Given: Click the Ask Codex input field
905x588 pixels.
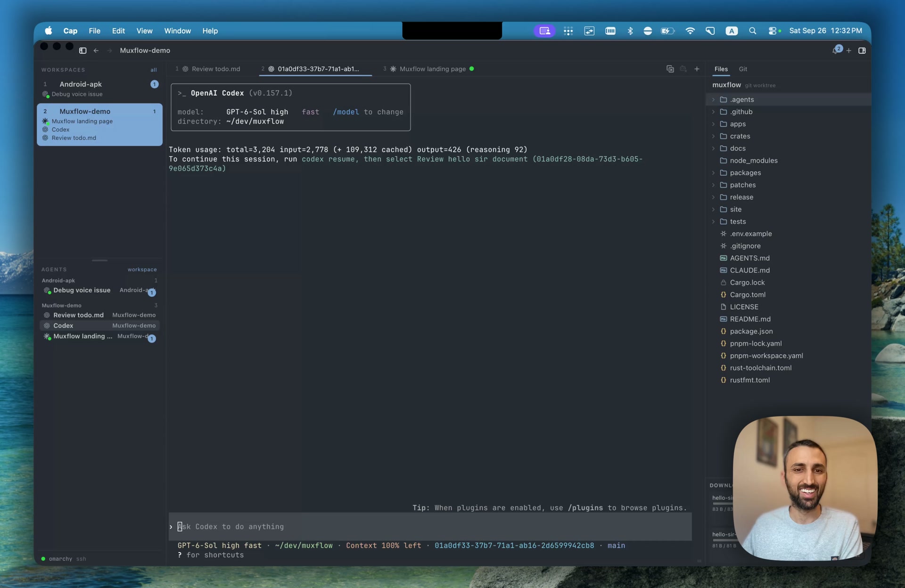Looking at the screenshot, I should (x=430, y=527).
